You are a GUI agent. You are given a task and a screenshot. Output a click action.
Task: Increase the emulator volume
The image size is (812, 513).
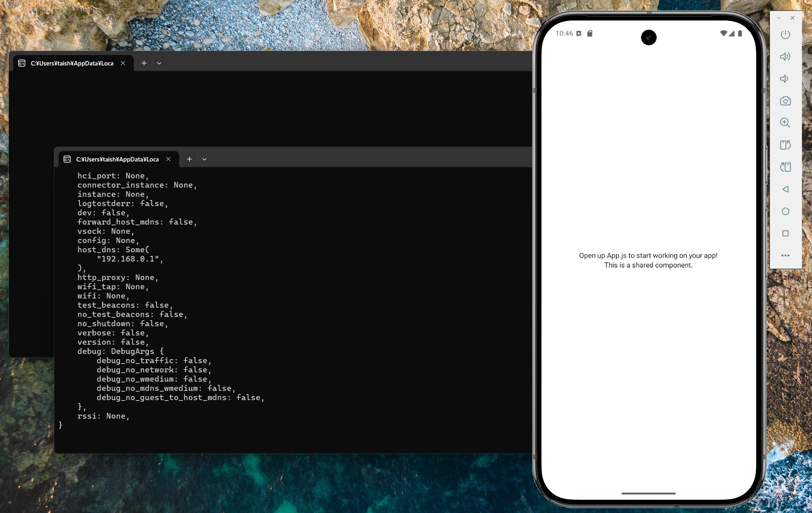tap(786, 56)
